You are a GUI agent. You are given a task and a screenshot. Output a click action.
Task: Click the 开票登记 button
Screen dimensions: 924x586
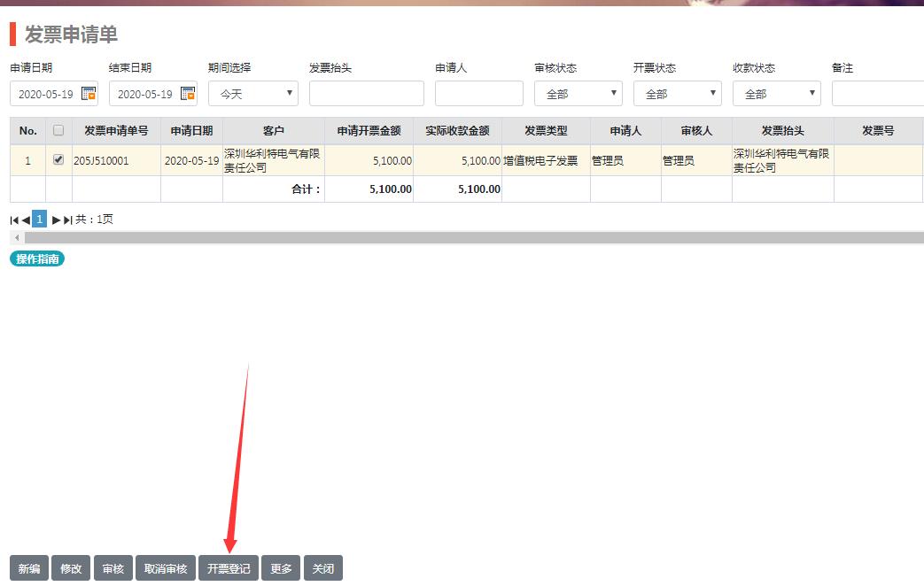pos(229,568)
